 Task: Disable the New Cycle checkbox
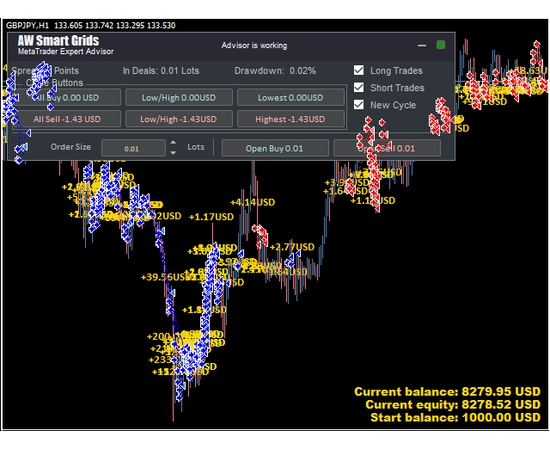tap(359, 105)
